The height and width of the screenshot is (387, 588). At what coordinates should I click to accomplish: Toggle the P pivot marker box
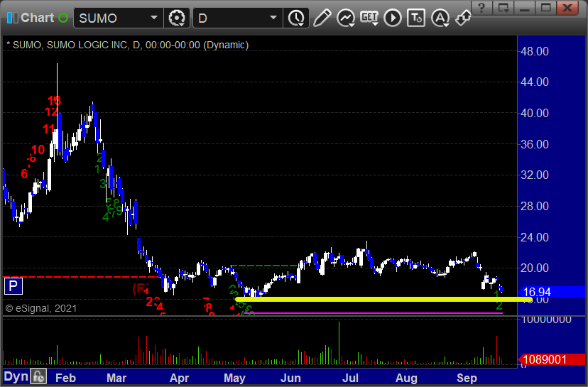click(13, 286)
